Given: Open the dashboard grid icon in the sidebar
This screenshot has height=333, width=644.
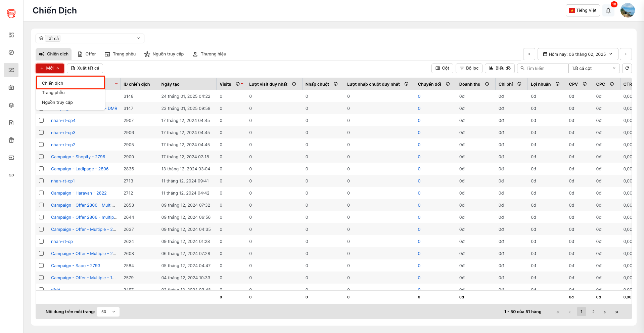Looking at the screenshot, I should 11,35.
